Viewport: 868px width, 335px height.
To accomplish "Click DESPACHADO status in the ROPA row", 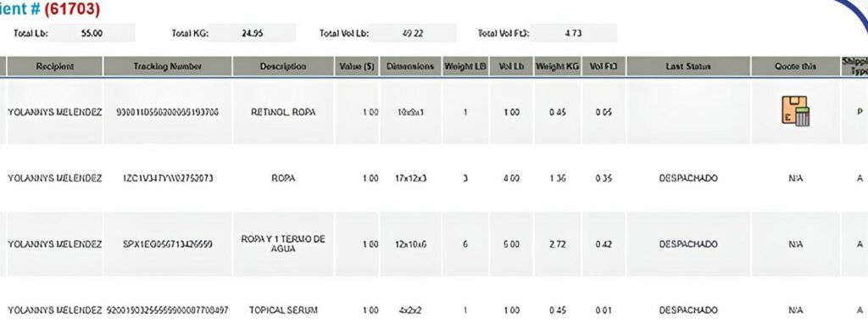I will [688, 178].
